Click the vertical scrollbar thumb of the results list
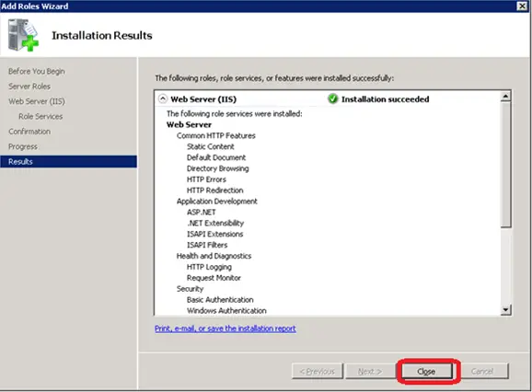The width and height of the screenshot is (532, 392). point(505,165)
